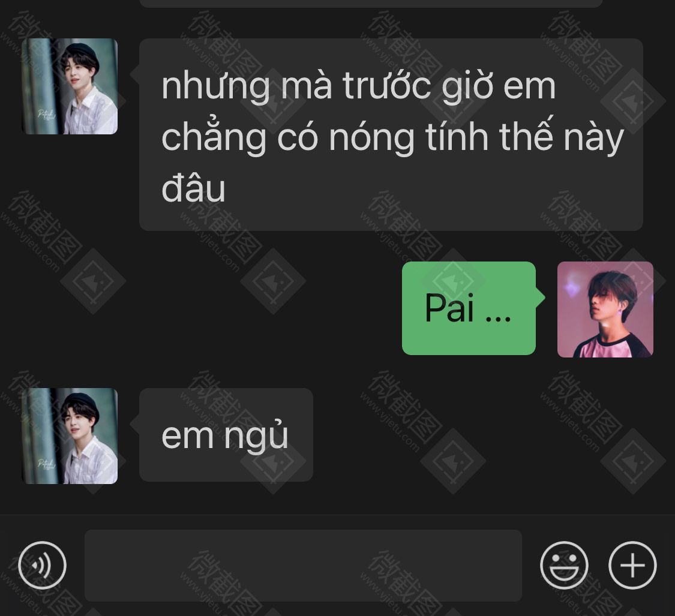Tap the sender photo next to 'Pai ...'
The height and width of the screenshot is (616, 675).
pos(605,309)
